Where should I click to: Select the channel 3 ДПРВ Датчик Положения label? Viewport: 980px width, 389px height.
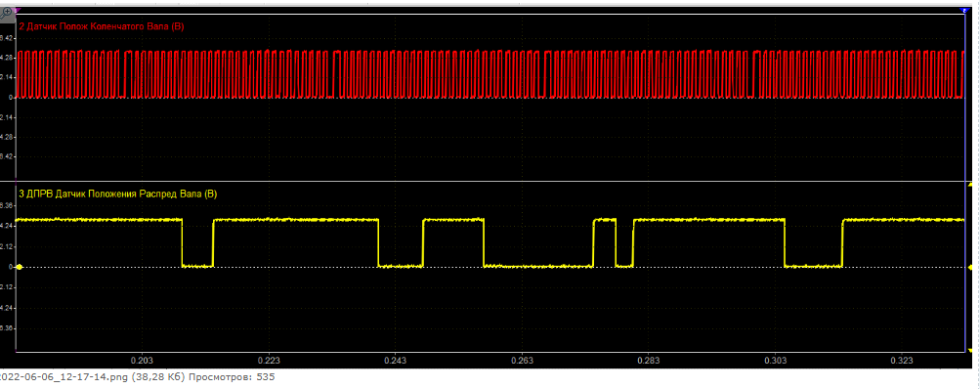click(118, 194)
